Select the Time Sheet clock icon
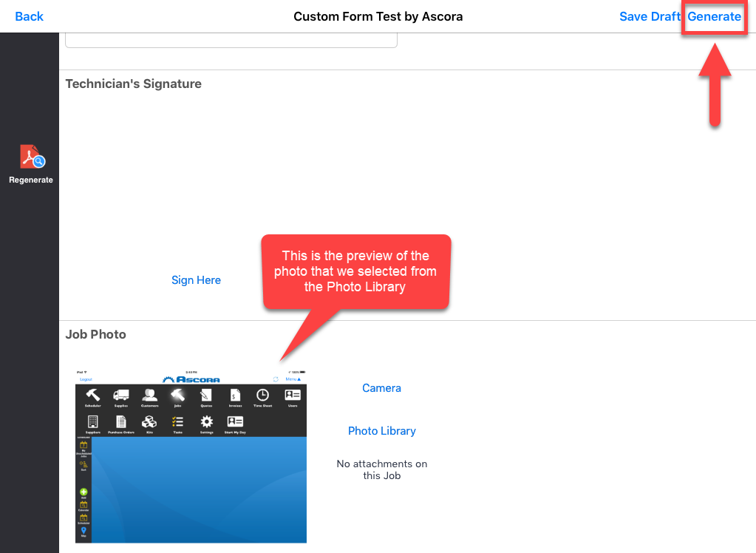 point(262,396)
